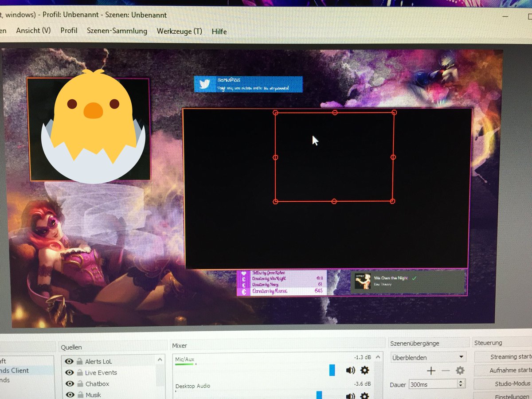This screenshot has height=399, width=532.
Task: Click Streaming starten button
Action: (504, 357)
